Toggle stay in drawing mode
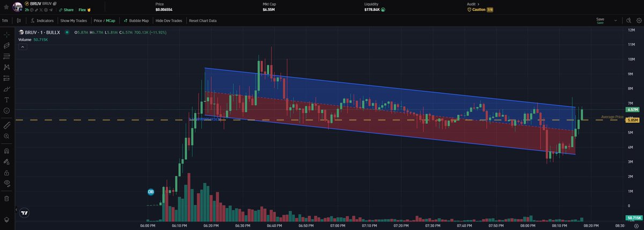This screenshot has height=230, width=644. click(x=6, y=161)
